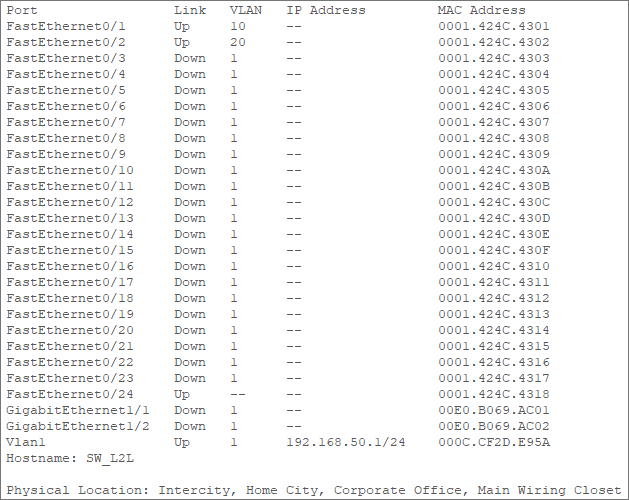Select the IP address 192.168.50.1/24

pyautogui.click(x=346, y=442)
